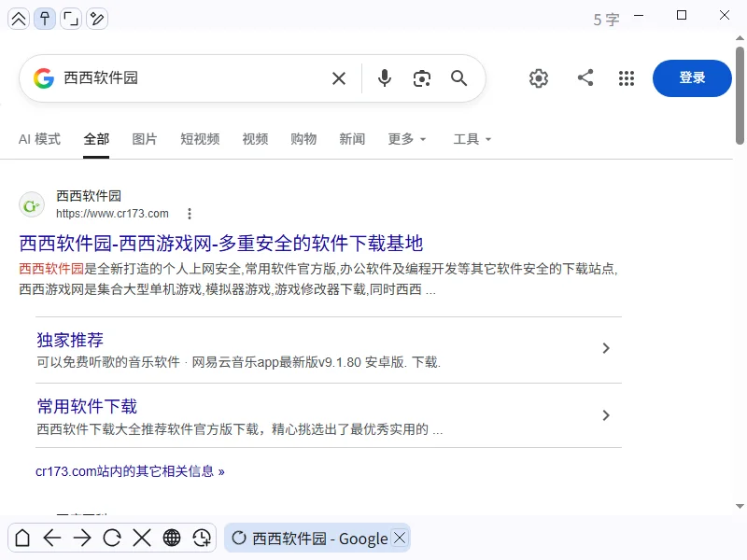This screenshot has width=747, height=560.
Task: Click the share icon
Action: point(585,77)
